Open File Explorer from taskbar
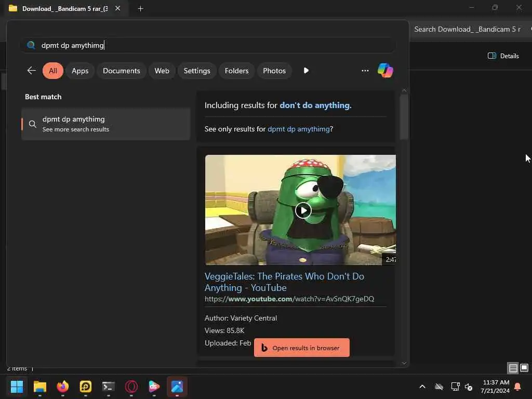 click(39, 387)
